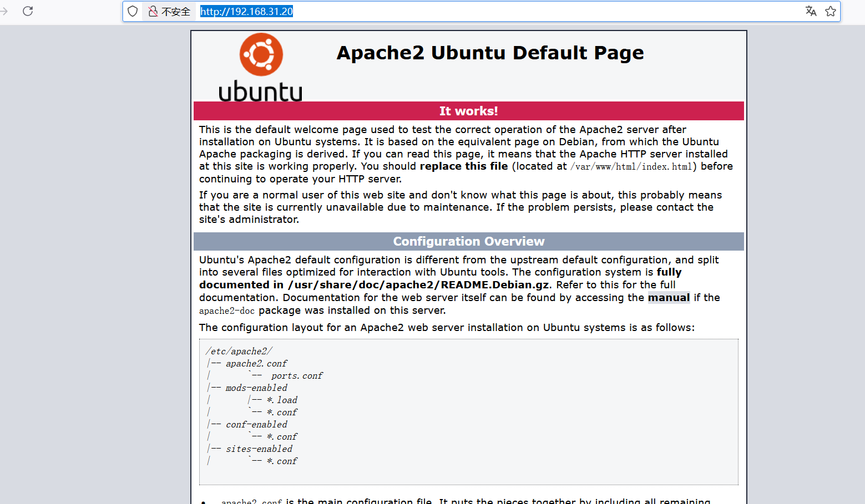Click the insecure connection padlock icon
The image size is (865, 504).
coord(153,11)
